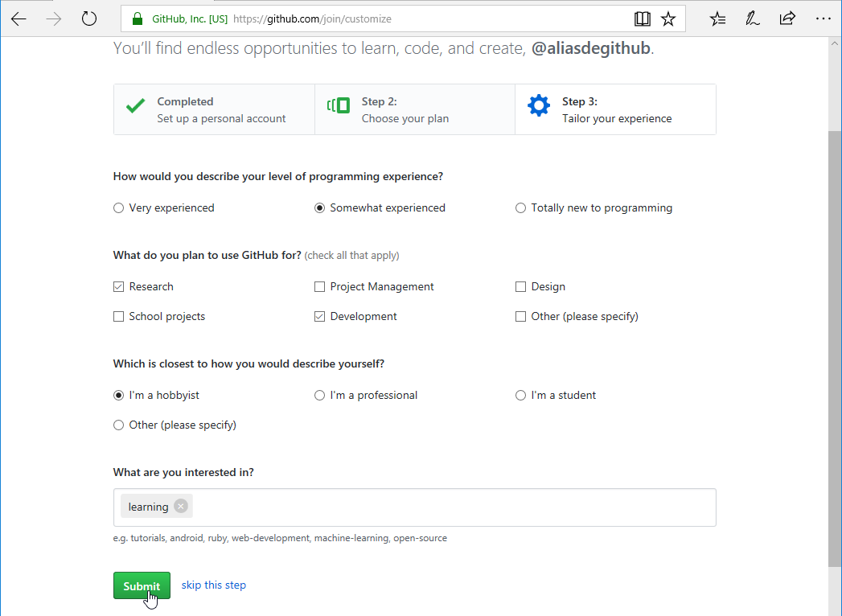Add page to favorites star icon
The width and height of the screenshot is (842, 616).
pyautogui.click(x=668, y=18)
